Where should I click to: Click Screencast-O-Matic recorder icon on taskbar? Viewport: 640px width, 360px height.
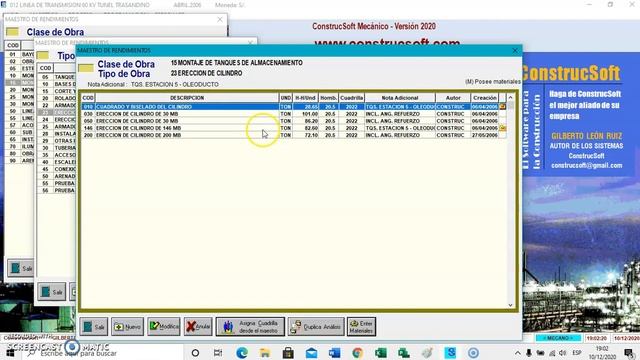[473, 353]
